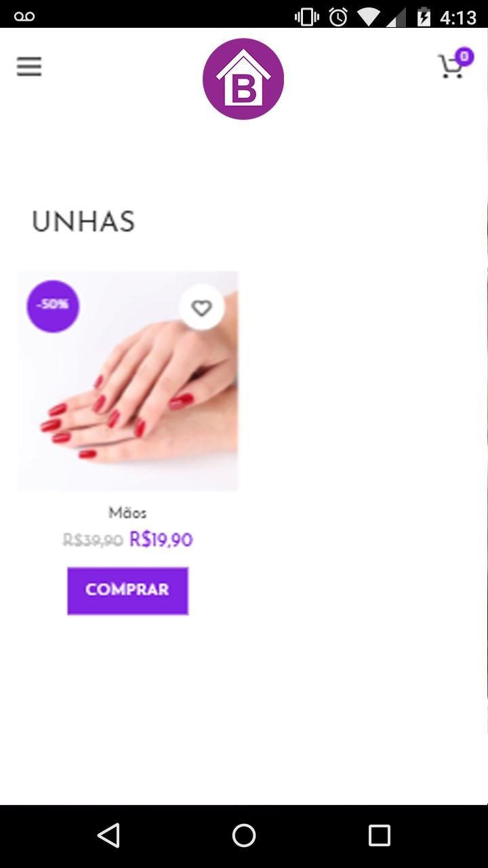Tap the crossed-out R$39,90 price
The width and height of the screenshot is (488, 868).
pyautogui.click(x=93, y=540)
